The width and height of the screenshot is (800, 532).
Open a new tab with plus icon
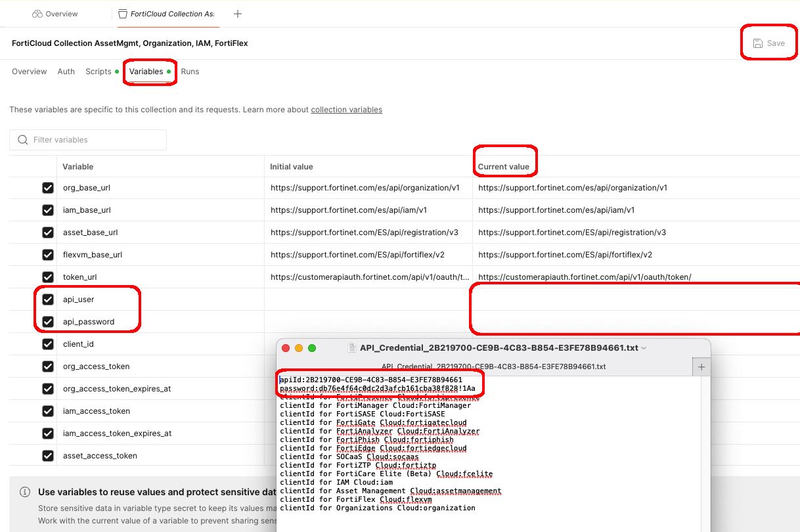tap(238, 14)
